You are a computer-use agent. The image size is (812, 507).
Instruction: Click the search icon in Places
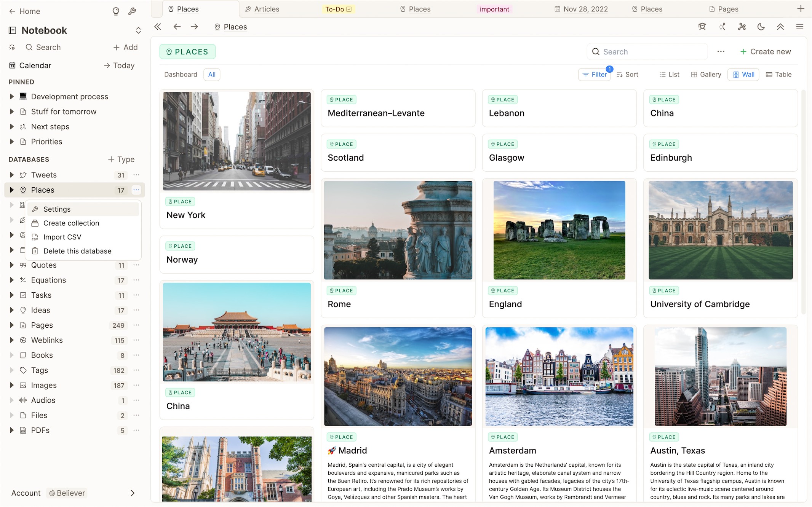point(596,52)
